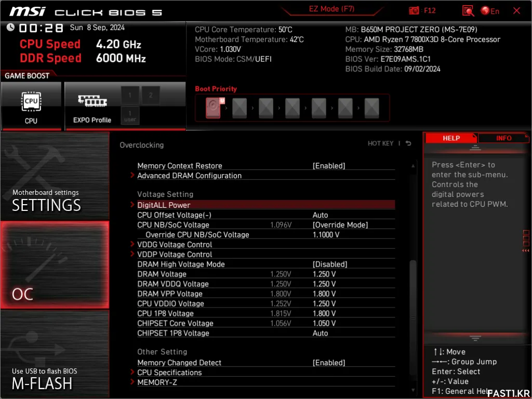Edit DRAM VPP Voltage 1.800 V field
Image resolution: width=532 pixels, height=399 pixels.
324,294
